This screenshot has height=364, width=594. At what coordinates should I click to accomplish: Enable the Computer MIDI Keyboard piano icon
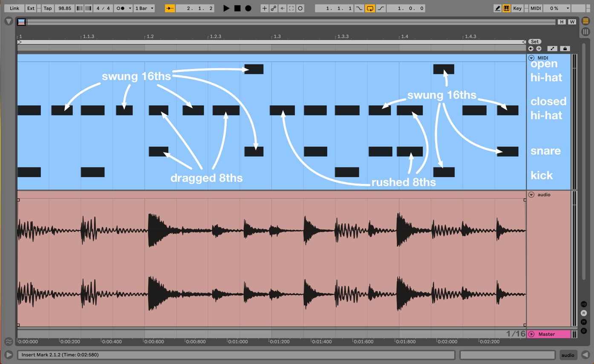click(x=507, y=8)
